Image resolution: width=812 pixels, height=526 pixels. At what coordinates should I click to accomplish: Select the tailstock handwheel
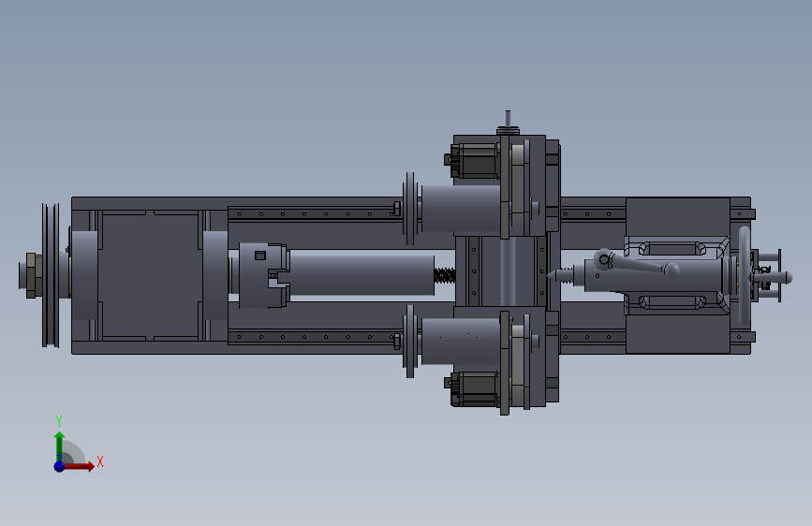(745, 275)
